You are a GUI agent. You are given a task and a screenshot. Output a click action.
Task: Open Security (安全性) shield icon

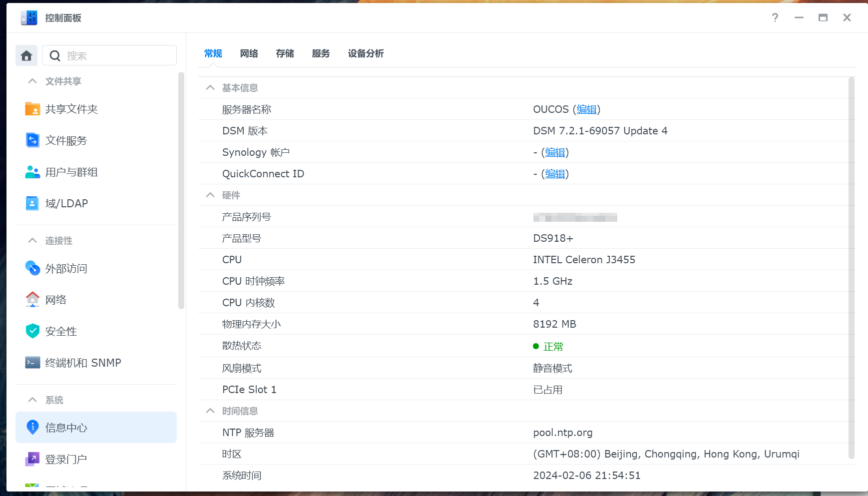[x=32, y=331]
